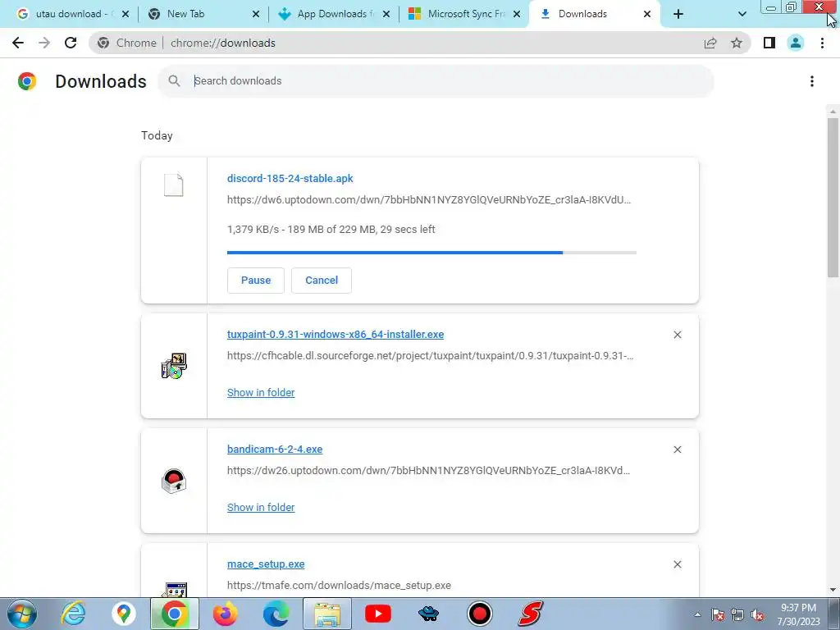Switch to App Downloads tab

[x=331, y=14]
